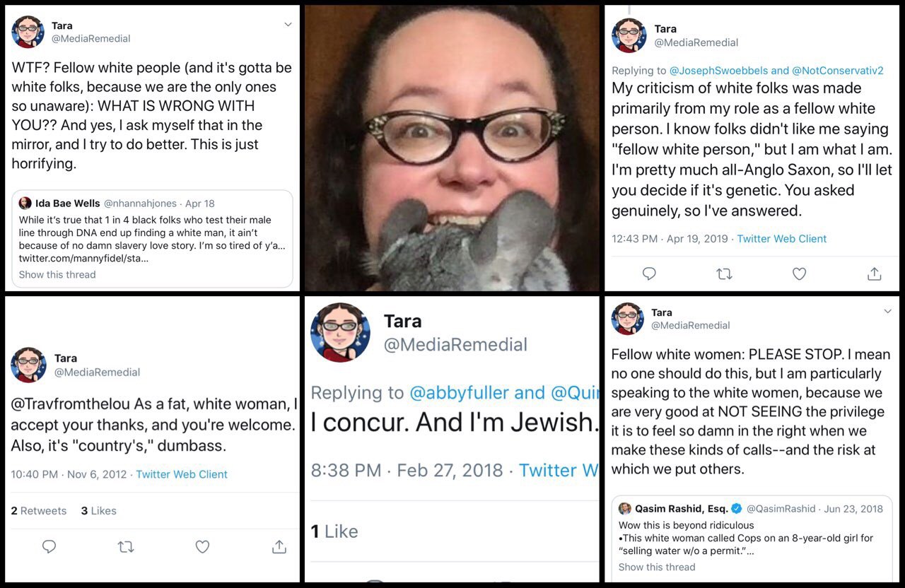Share the Apr 19, 2019 Anglo Saxon tweet

pyautogui.click(x=875, y=274)
